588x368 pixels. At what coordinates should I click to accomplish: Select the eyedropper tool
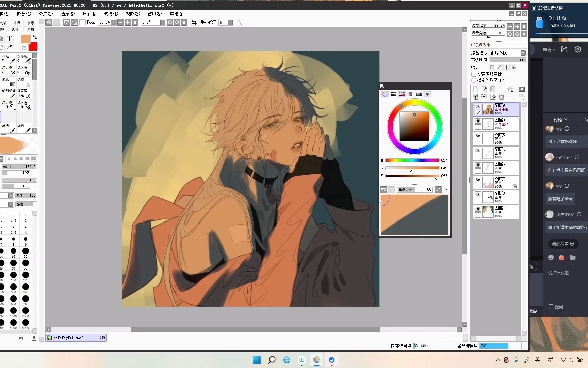pos(9,47)
